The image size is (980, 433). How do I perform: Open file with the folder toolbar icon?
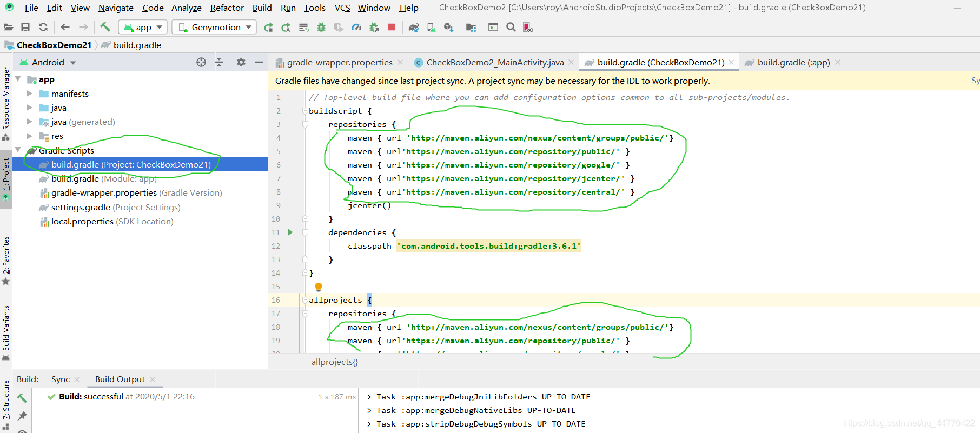9,27
